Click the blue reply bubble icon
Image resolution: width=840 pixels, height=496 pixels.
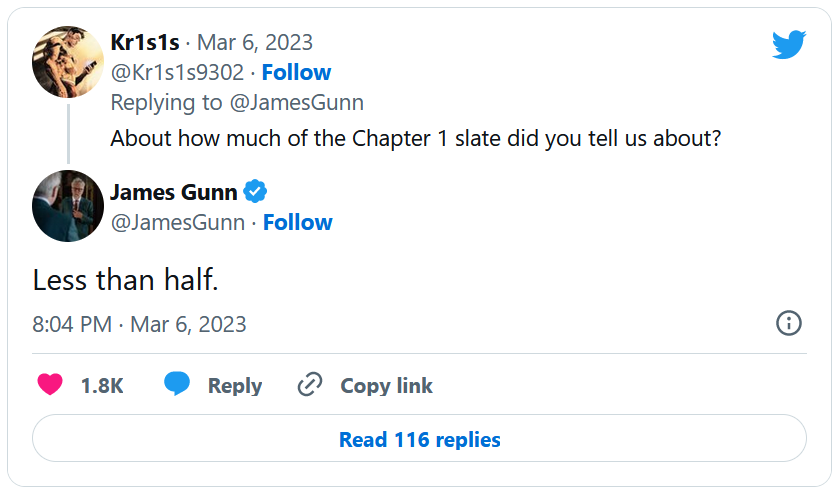[177, 385]
